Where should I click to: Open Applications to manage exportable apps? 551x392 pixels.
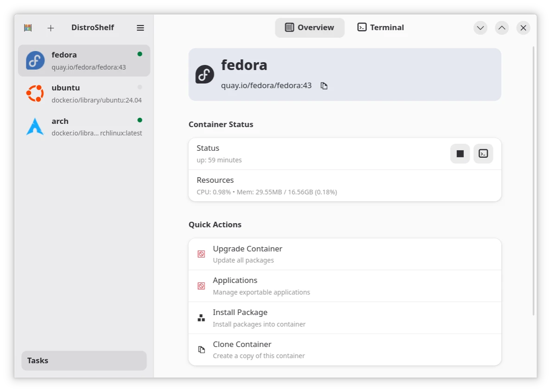(x=345, y=286)
